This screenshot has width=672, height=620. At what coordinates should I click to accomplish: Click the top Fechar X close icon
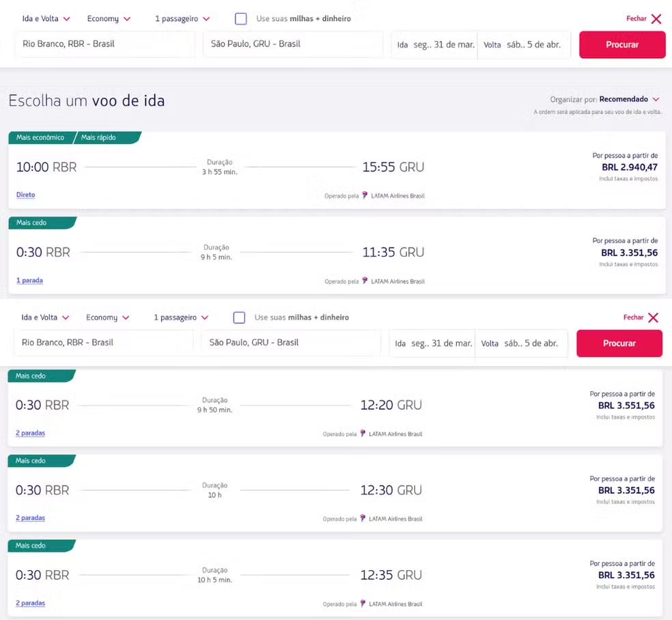pyautogui.click(x=656, y=19)
